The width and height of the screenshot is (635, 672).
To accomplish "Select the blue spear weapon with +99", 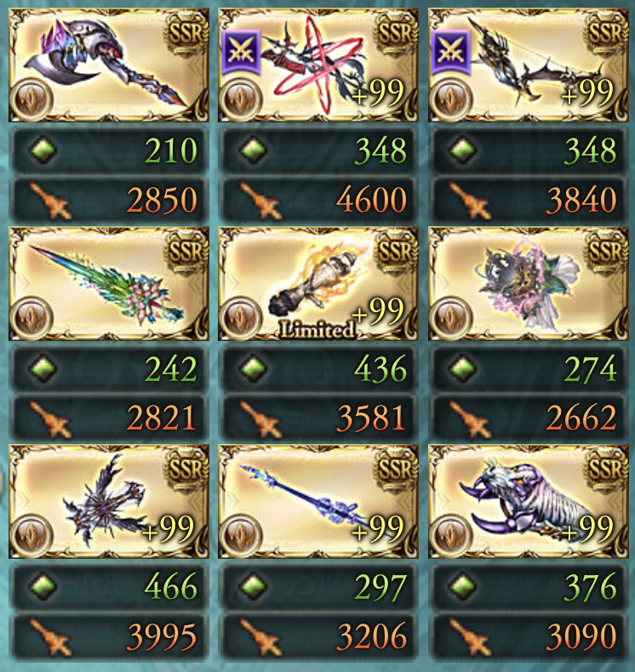I will click(x=318, y=501).
